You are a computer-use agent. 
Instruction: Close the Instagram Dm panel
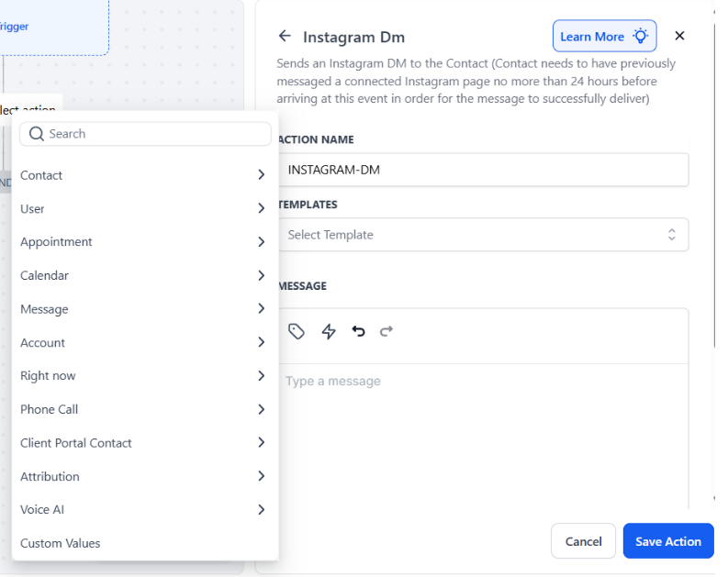pos(679,36)
